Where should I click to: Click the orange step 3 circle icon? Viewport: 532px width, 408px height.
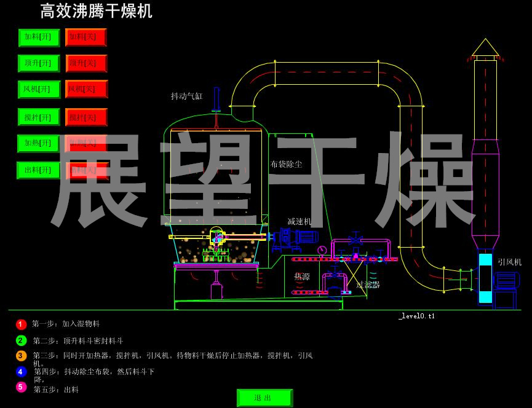click(22, 356)
